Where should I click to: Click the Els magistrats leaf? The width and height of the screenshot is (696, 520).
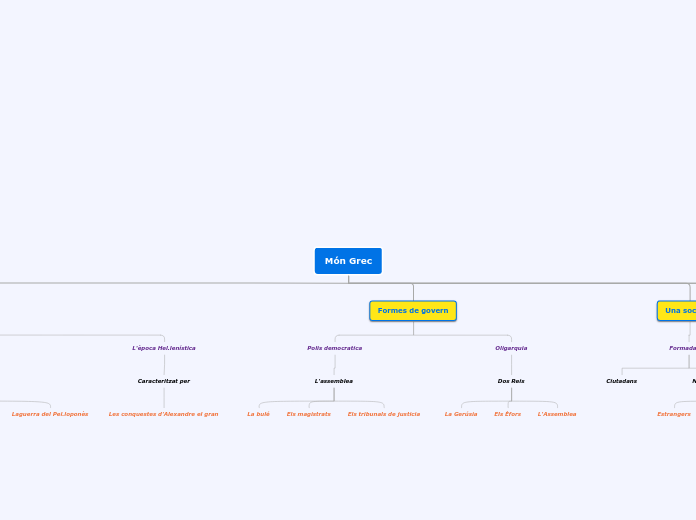[x=309, y=414]
